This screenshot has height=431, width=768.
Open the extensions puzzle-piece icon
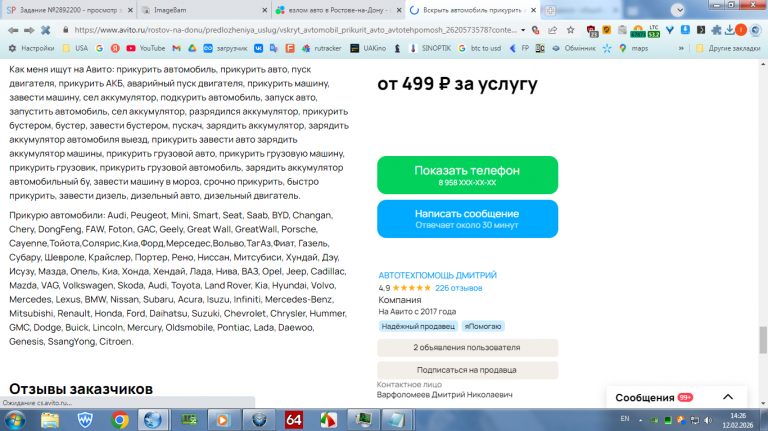pos(716,30)
